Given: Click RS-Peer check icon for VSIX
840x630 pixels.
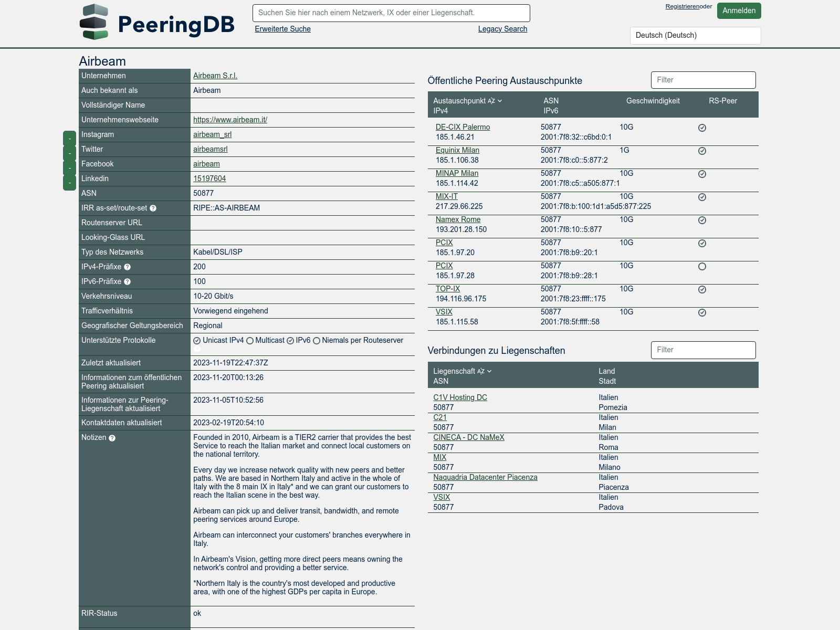Looking at the screenshot, I should pos(702,312).
